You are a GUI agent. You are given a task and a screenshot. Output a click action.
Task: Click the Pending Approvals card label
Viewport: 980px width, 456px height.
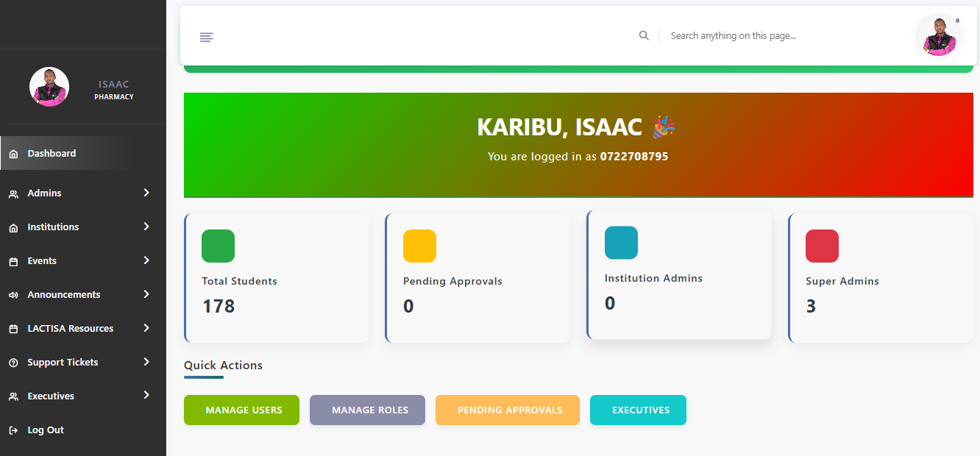452,281
